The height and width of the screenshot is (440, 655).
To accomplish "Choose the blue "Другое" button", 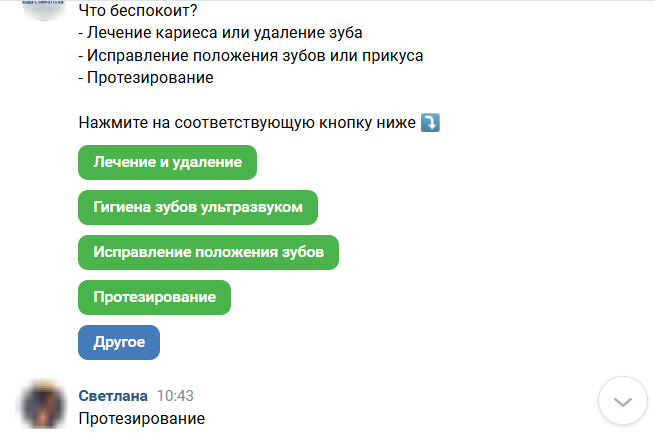I will click(119, 342).
